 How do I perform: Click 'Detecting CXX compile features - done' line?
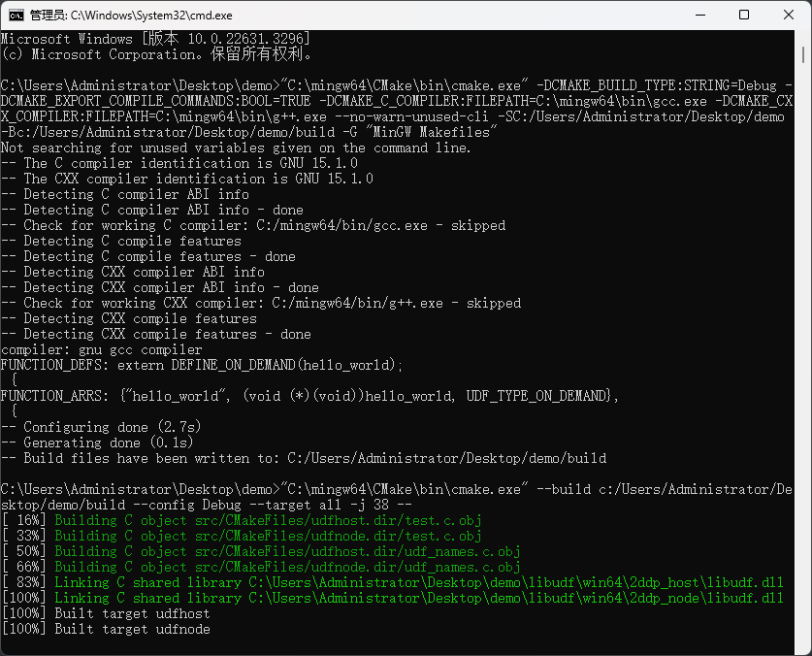tap(156, 334)
